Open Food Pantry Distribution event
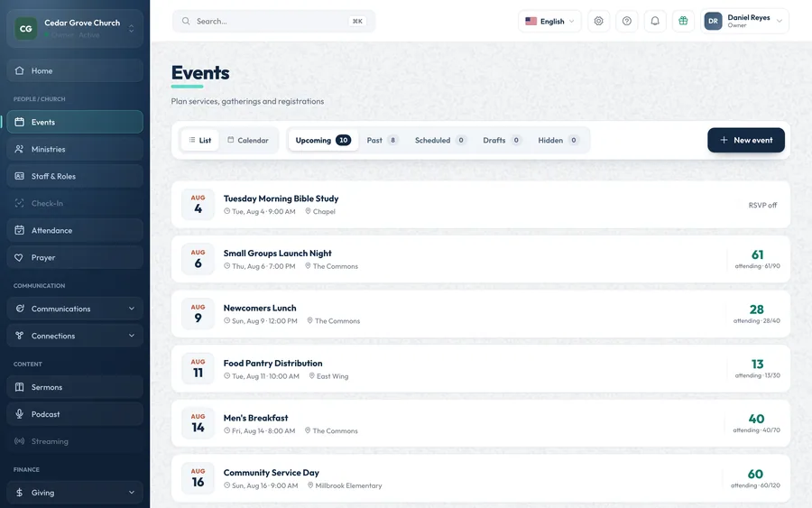812x508 pixels. (x=481, y=369)
